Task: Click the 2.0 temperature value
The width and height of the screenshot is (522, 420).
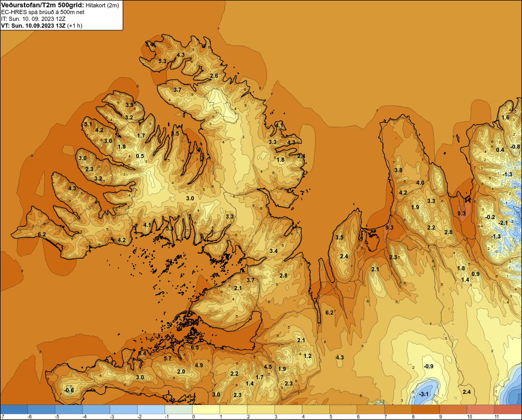Action: click(181, 372)
